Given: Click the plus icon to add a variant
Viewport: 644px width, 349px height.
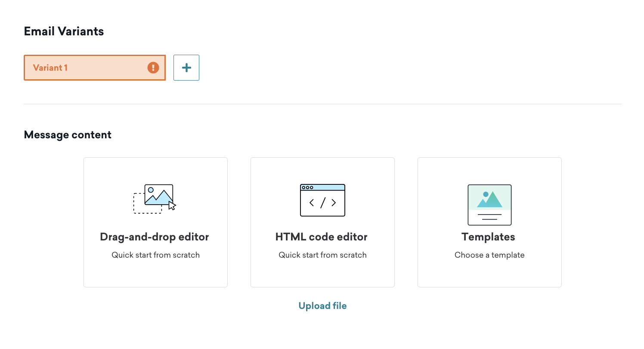Looking at the screenshot, I should (x=186, y=67).
